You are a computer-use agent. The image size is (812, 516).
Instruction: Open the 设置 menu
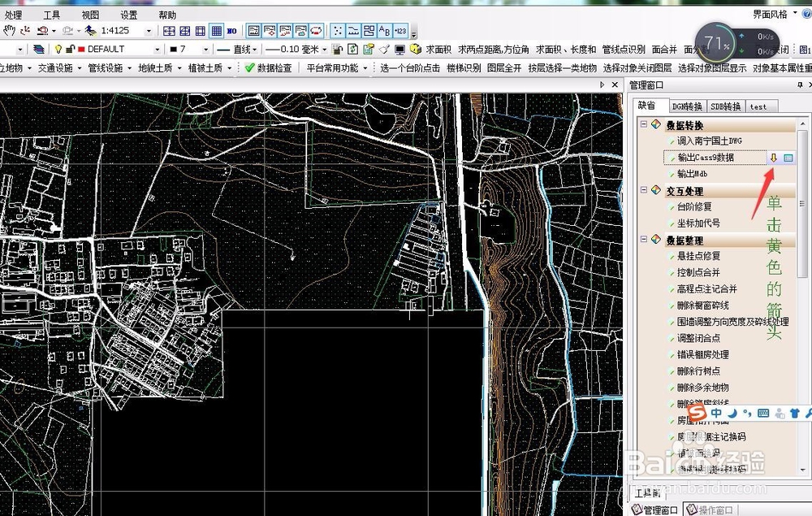coord(128,15)
